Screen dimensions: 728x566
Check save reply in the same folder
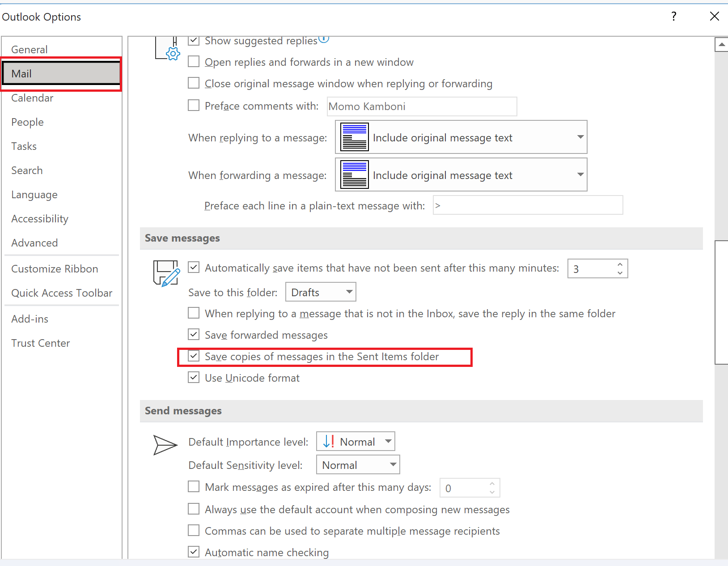click(194, 313)
